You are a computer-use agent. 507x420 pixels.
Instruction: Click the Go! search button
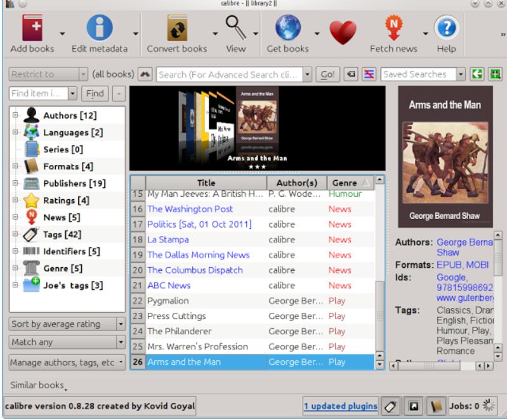click(327, 74)
